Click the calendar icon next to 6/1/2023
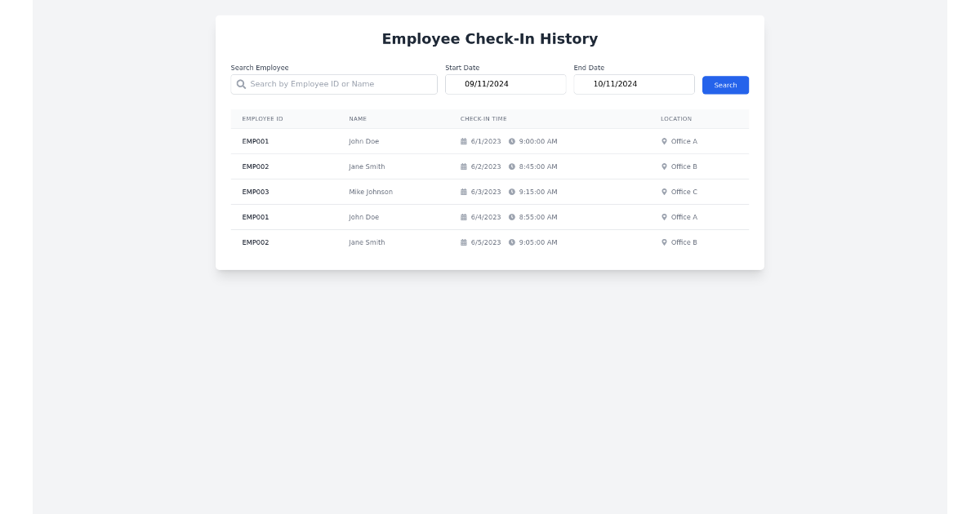 click(464, 140)
